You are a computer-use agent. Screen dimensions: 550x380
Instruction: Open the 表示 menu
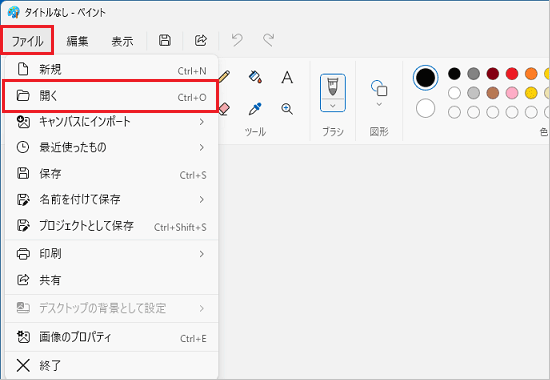pyautogui.click(x=122, y=41)
